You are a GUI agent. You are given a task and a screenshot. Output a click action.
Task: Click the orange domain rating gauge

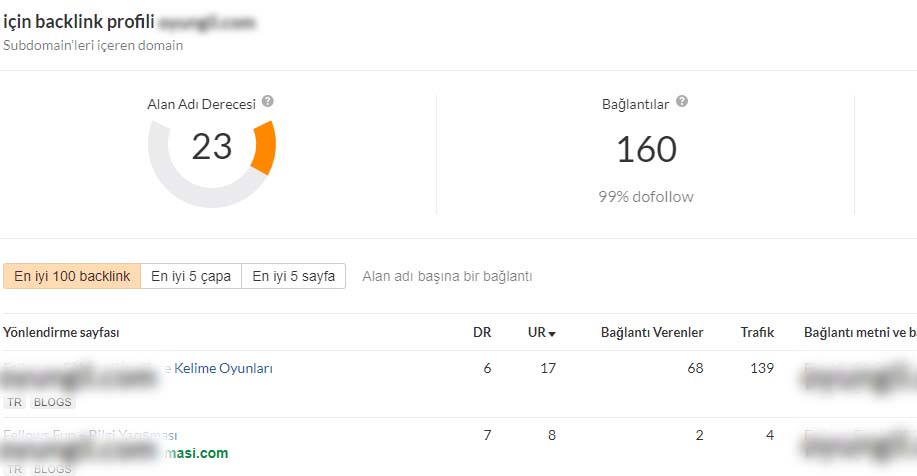click(x=212, y=154)
